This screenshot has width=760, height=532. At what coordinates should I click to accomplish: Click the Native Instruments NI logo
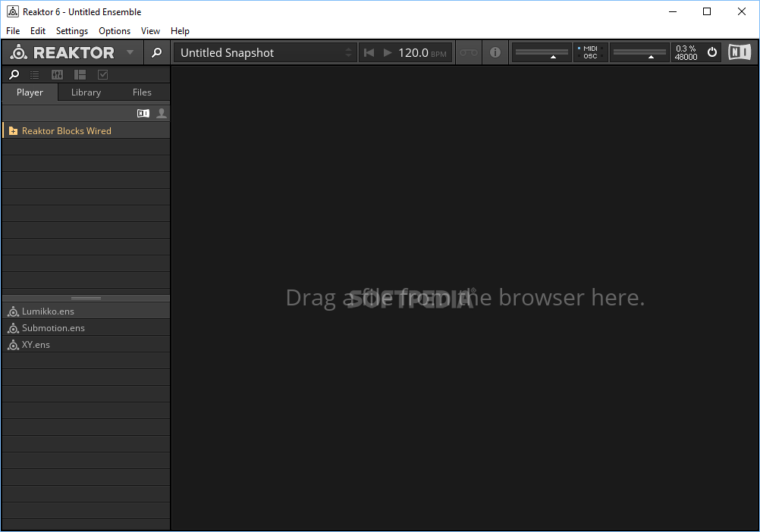(740, 52)
